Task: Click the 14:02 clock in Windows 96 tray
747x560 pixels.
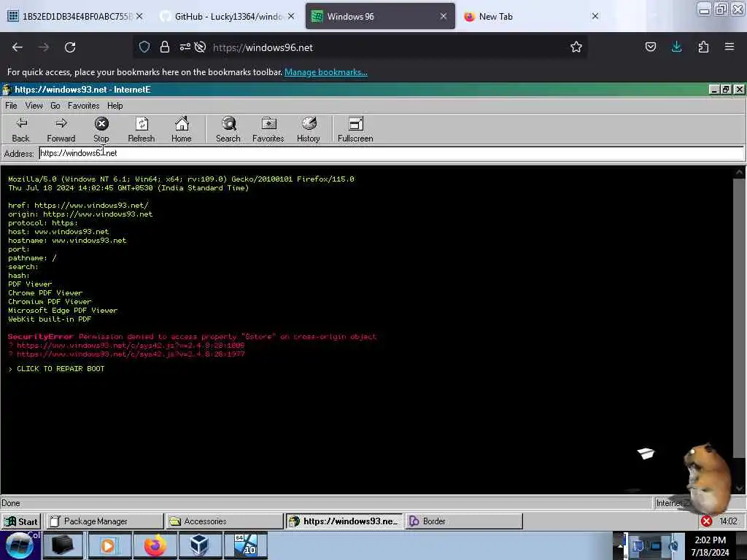Action: (x=728, y=521)
